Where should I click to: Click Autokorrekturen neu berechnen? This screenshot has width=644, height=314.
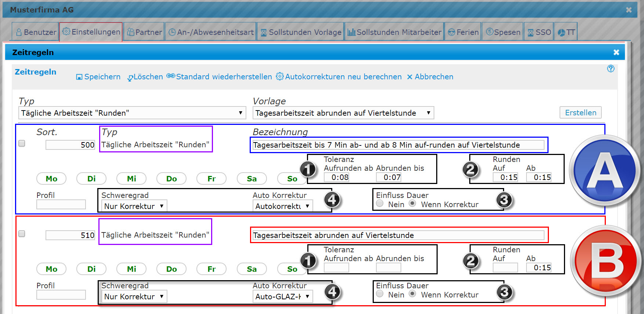(343, 77)
